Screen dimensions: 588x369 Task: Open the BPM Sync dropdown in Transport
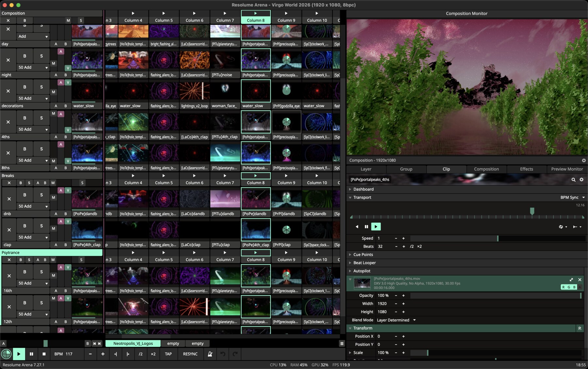[x=572, y=197]
